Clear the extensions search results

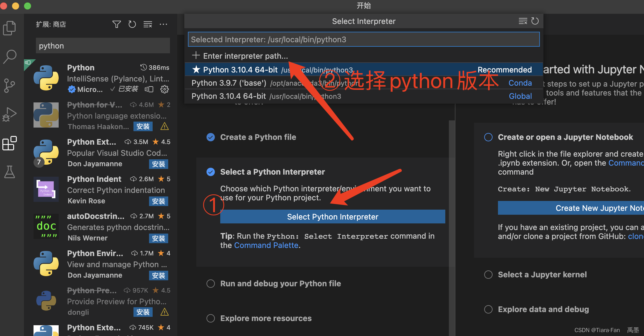[x=148, y=24]
